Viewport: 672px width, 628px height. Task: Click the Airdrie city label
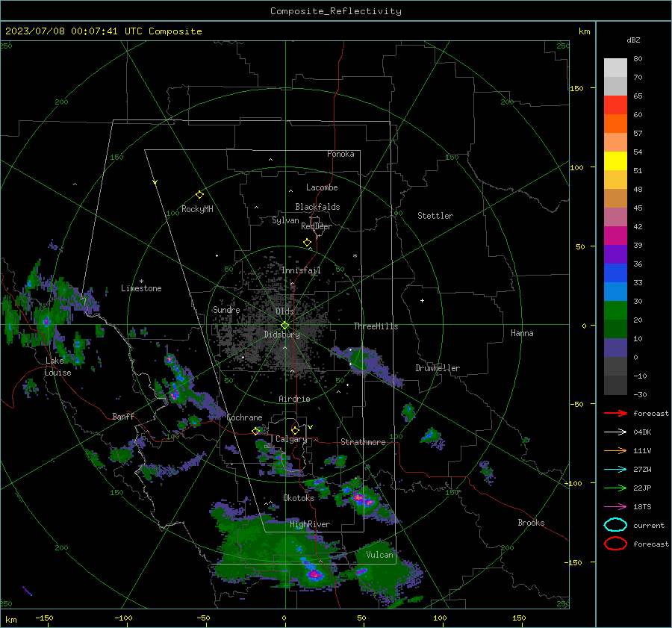[x=294, y=399]
